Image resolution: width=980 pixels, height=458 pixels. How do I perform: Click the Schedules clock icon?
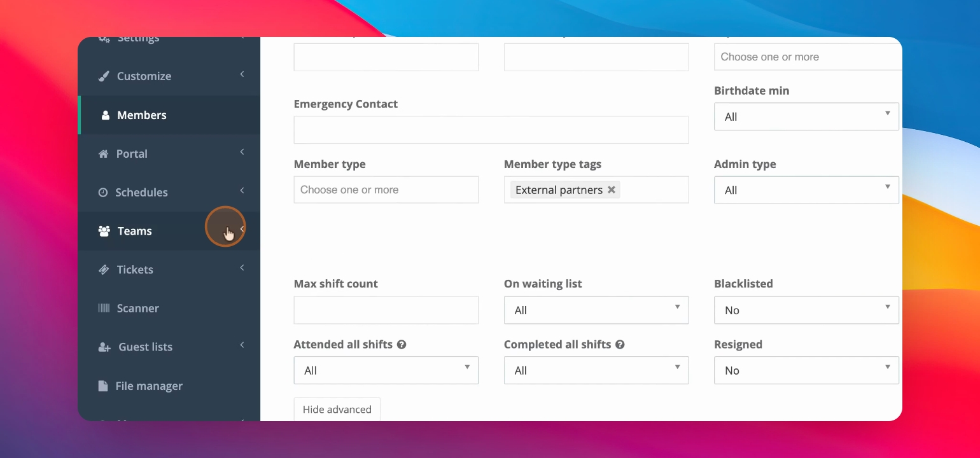(x=103, y=192)
